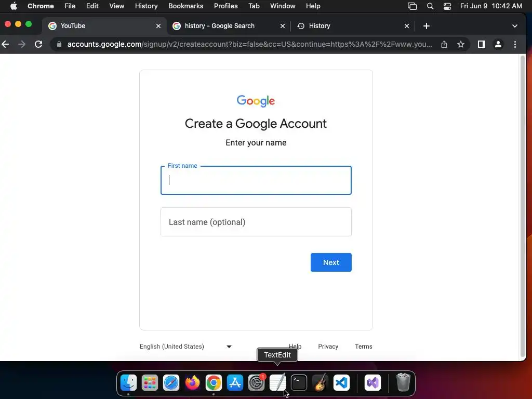This screenshot has height=399, width=532.
Task: Bookmark this page with star icon
Action: pos(460,44)
